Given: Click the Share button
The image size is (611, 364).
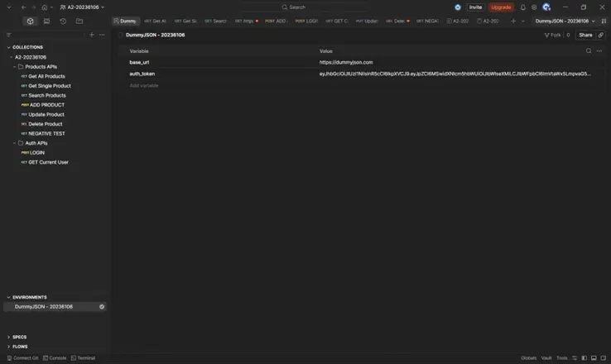Looking at the screenshot, I should click(x=585, y=35).
